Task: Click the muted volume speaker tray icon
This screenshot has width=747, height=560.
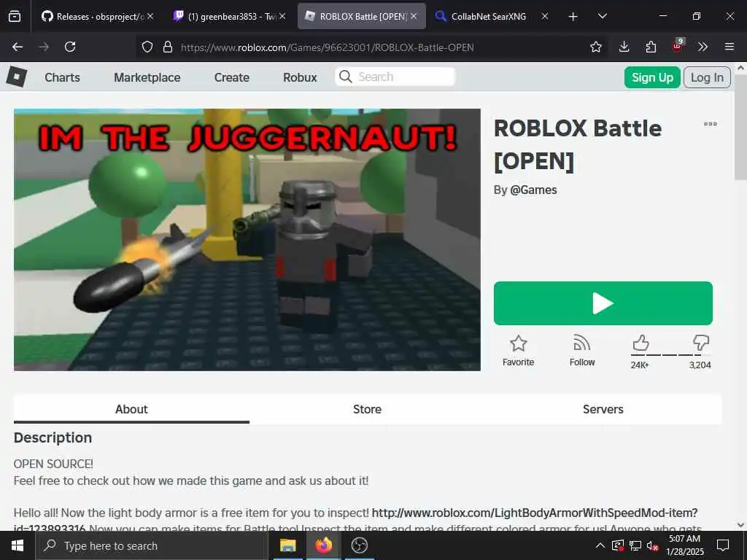Action: click(652, 545)
